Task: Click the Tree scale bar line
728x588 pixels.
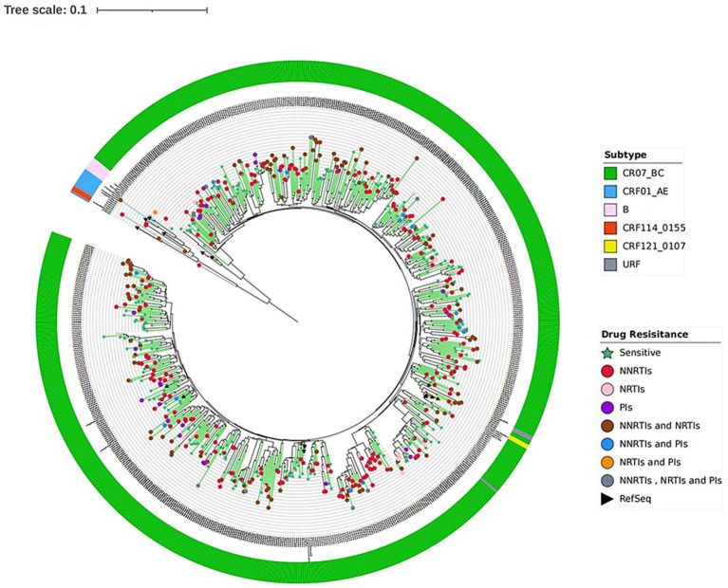Action: pos(152,9)
